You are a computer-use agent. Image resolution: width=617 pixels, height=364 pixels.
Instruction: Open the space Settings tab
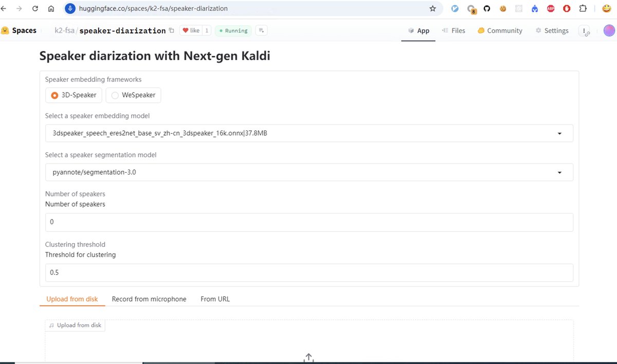coord(552,31)
